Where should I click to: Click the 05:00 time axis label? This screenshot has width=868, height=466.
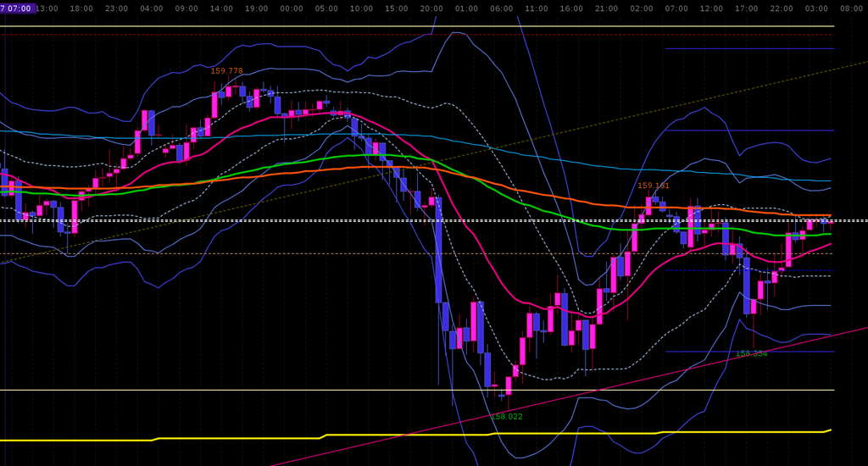tap(326, 8)
